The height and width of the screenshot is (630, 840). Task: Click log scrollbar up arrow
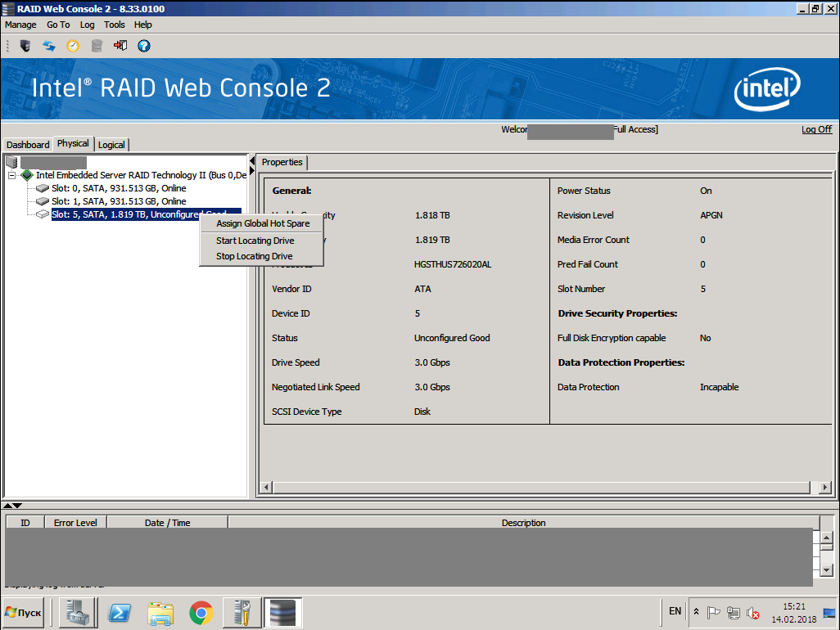[827, 538]
